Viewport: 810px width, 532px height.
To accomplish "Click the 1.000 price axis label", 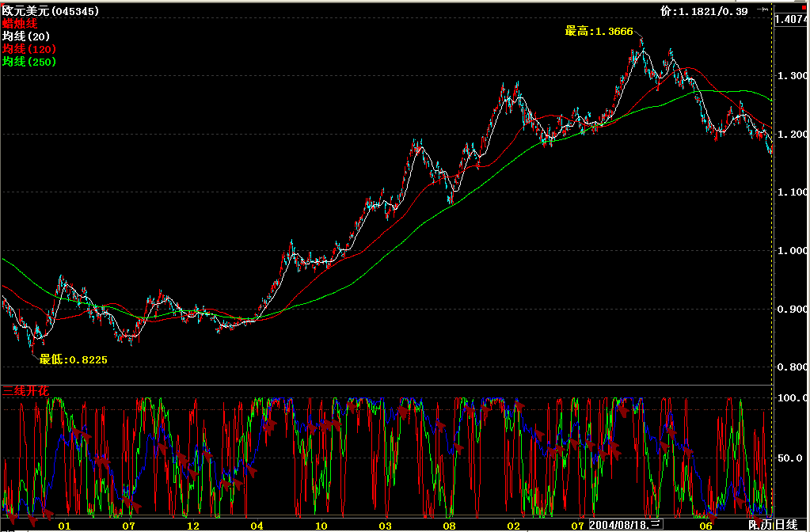I will 793,250.
